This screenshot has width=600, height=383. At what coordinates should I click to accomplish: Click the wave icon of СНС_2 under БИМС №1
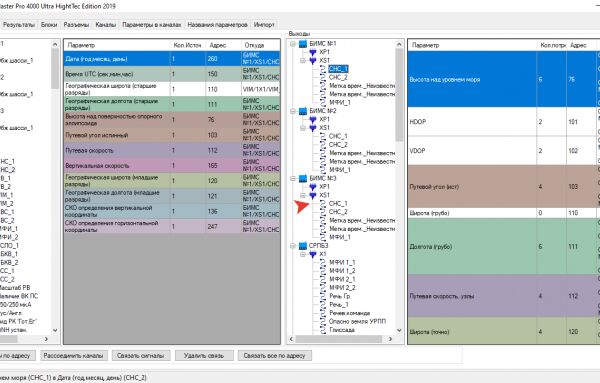coord(323,77)
